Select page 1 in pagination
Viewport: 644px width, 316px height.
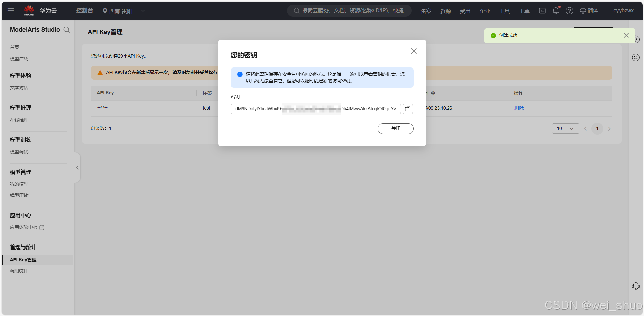597,129
